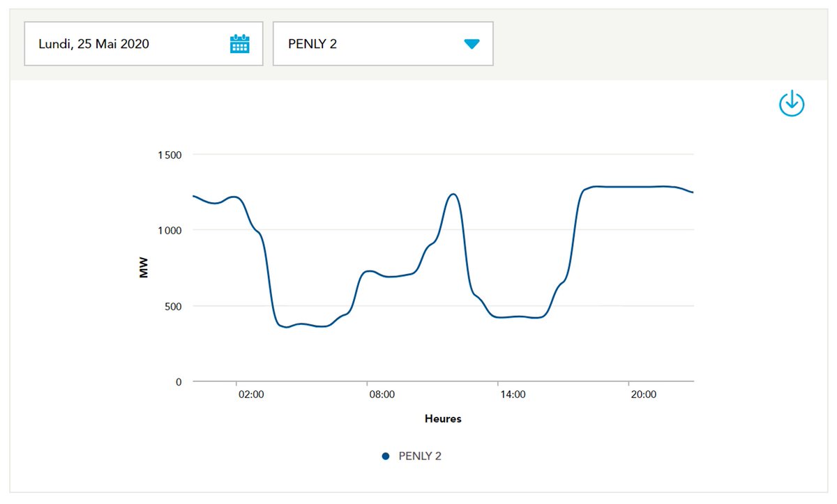Click the 08:00 x-axis label
Screen dimensions: 837x504
point(382,395)
